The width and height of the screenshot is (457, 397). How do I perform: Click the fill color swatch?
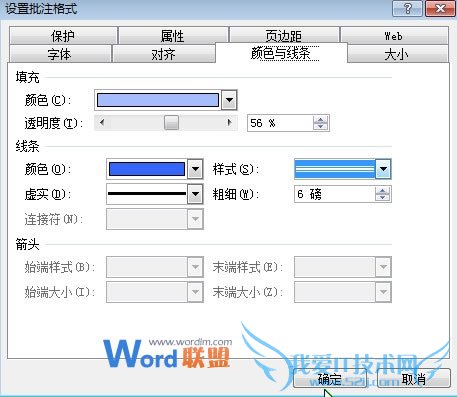[x=158, y=100]
